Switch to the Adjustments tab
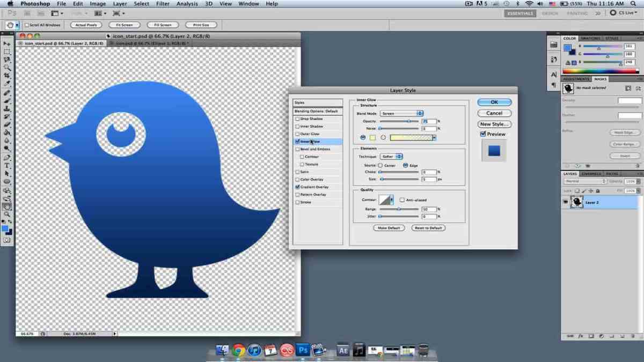The height and width of the screenshot is (362, 644). point(576,79)
